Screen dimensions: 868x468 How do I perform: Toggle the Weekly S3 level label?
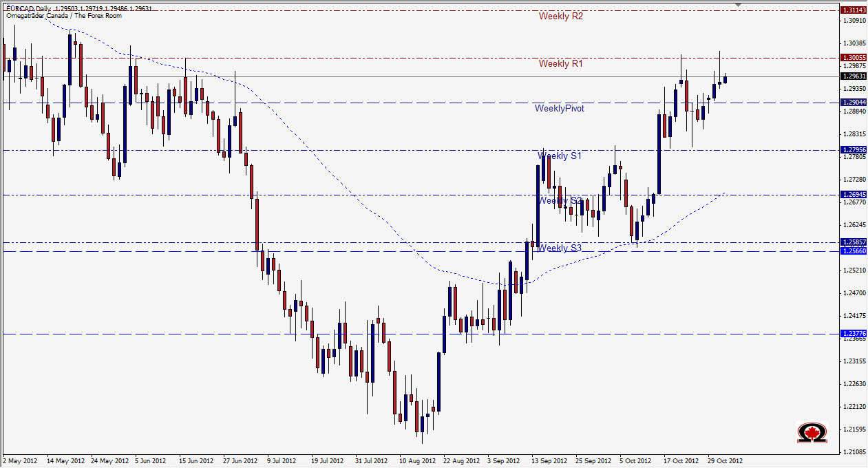click(560, 248)
